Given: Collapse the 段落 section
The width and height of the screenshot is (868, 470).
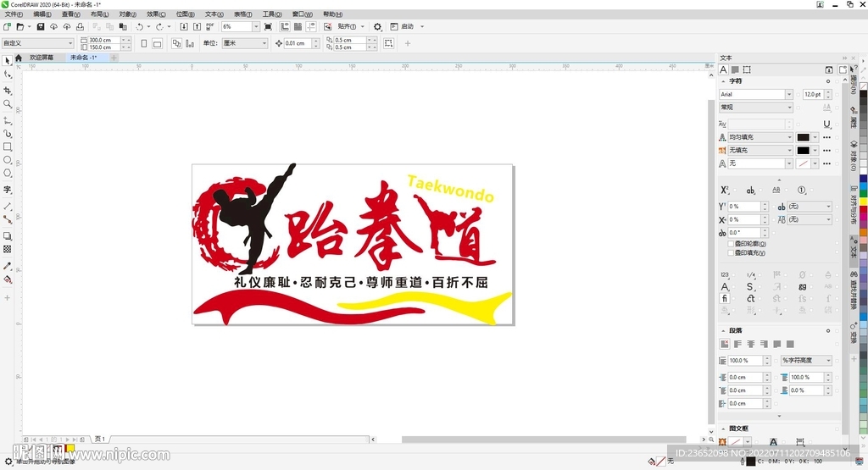Looking at the screenshot, I should coord(723,330).
